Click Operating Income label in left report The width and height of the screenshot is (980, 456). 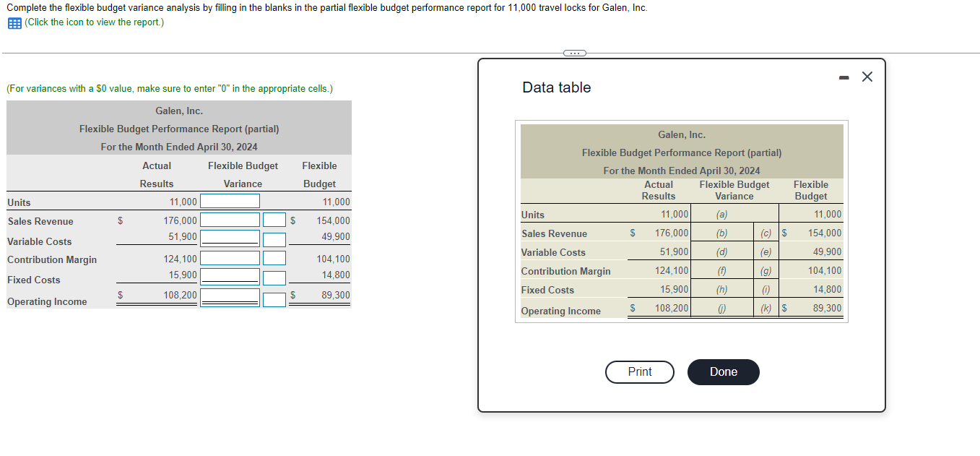(47, 302)
